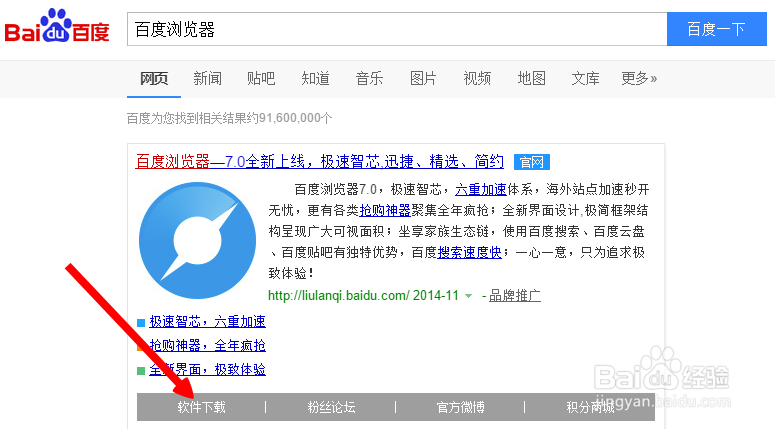Open the 地图 tab
775x429 pixels.
click(531, 79)
